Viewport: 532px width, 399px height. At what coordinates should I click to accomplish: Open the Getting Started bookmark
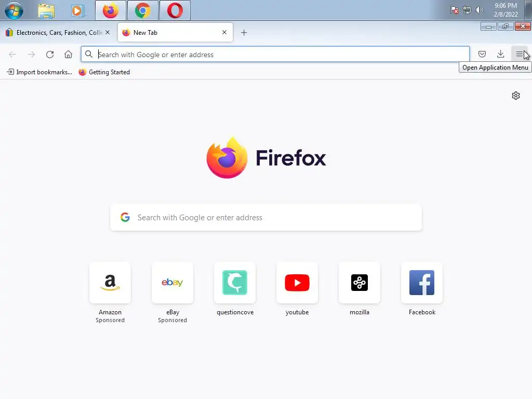104,72
